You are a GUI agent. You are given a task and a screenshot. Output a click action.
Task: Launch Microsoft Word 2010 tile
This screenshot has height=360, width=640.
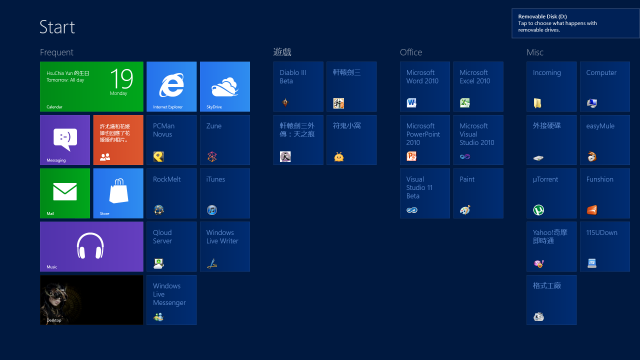tap(425, 87)
